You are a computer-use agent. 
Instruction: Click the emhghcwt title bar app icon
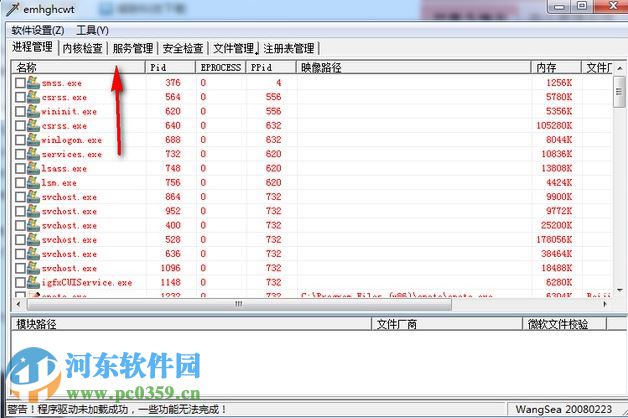click(x=12, y=9)
